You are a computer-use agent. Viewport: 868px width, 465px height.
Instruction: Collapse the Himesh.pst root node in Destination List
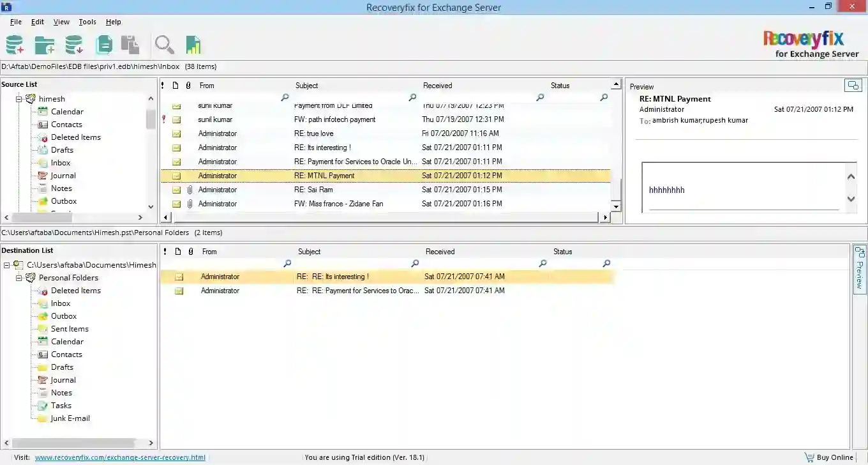click(x=6, y=265)
